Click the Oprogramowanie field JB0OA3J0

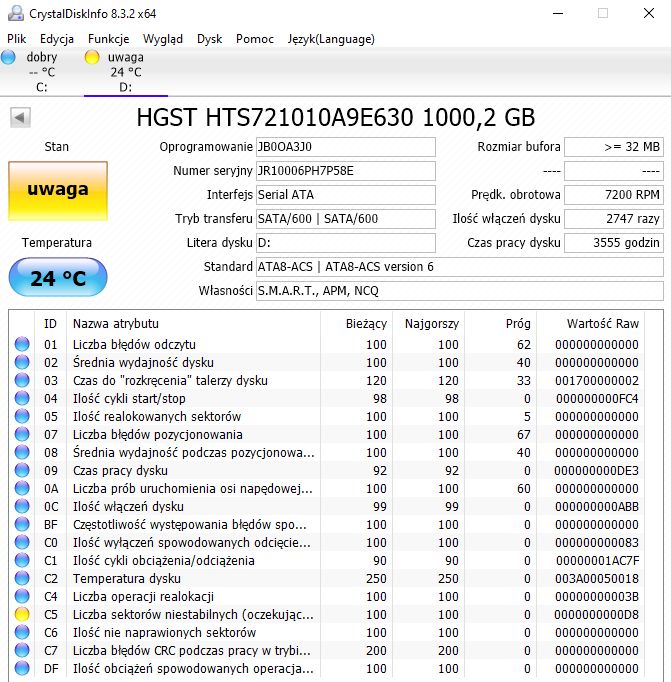(x=346, y=147)
